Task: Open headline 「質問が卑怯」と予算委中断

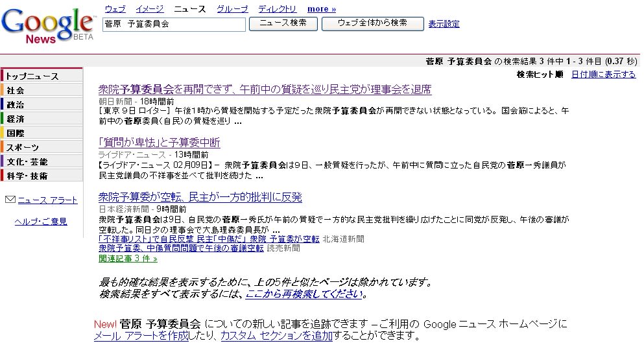Action: point(160,143)
